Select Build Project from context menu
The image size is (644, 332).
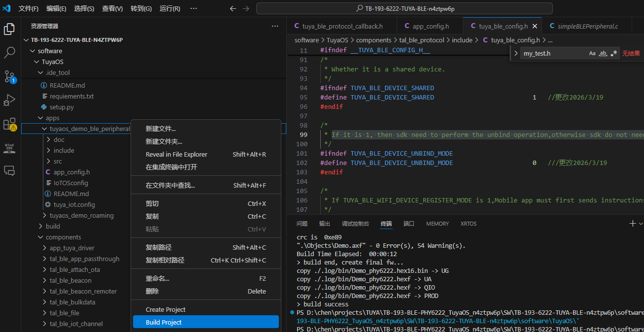coord(164,323)
